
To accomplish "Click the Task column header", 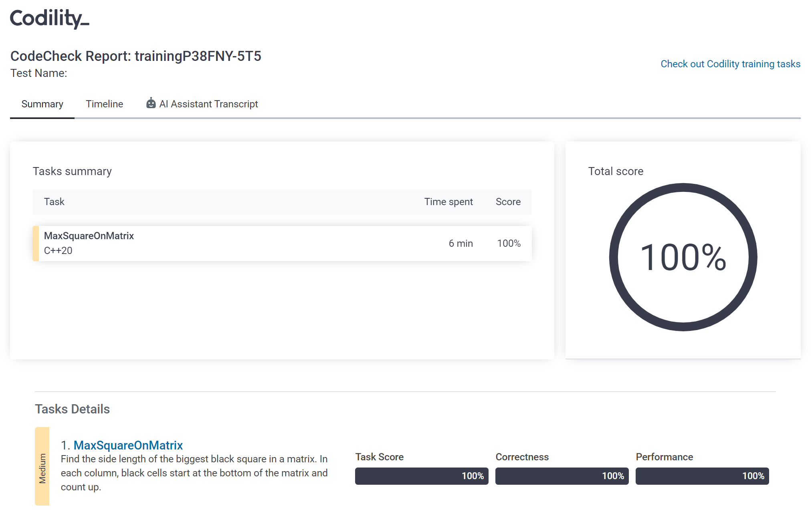I will click(x=54, y=202).
